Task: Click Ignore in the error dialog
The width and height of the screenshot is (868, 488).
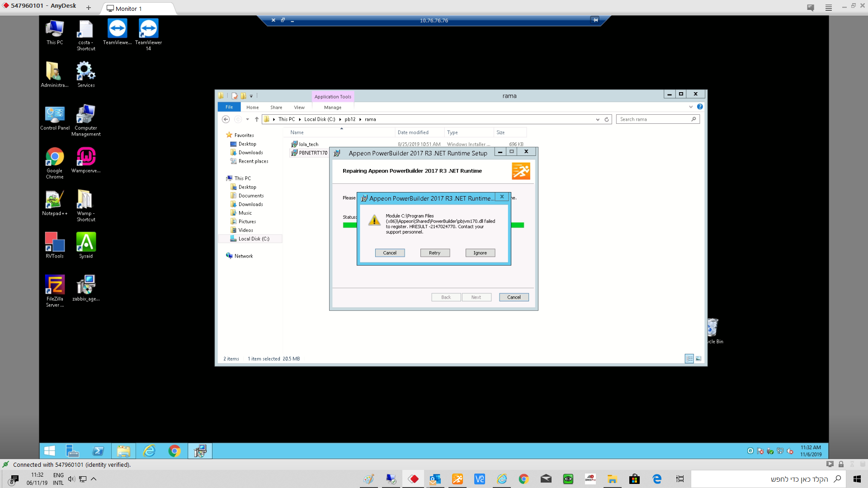Action: coord(480,253)
